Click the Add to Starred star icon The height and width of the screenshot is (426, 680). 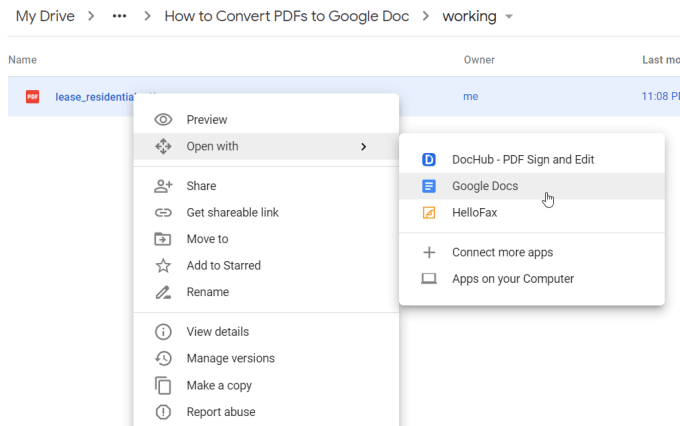coord(163,266)
